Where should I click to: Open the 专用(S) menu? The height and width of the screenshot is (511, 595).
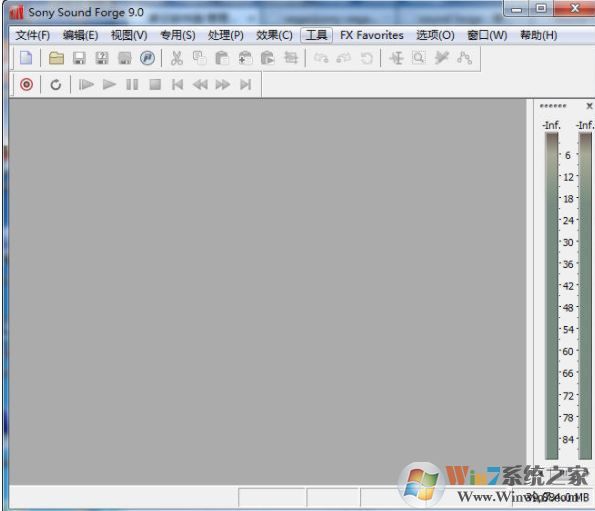click(178, 35)
